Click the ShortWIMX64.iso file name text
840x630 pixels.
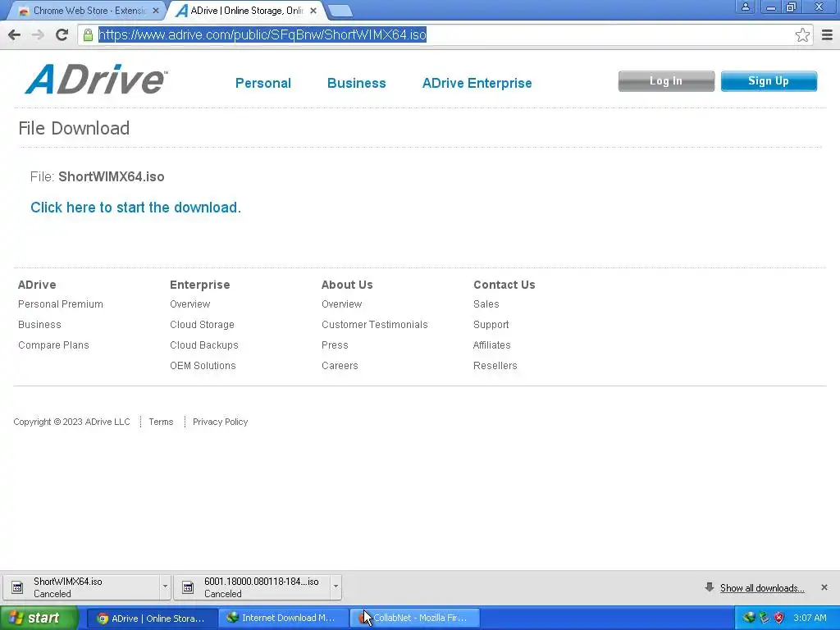point(112,177)
